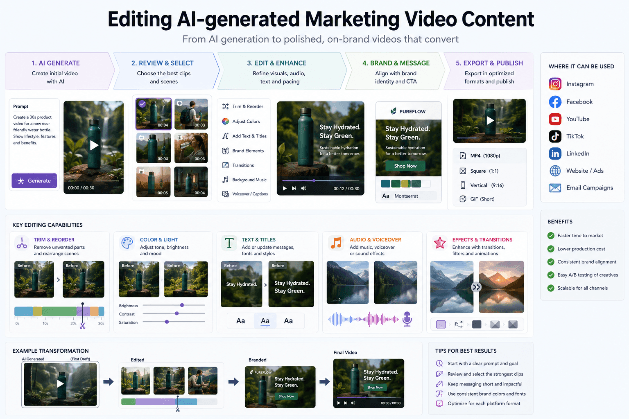Click the Shop Now button in brand card
The height and width of the screenshot is (419, 629).
pyautogui.click(x=406, y=166)
